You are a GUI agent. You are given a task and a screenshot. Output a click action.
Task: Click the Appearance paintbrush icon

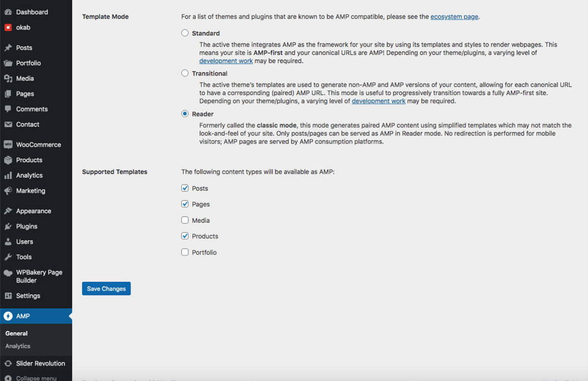click(x=8, y=211)
